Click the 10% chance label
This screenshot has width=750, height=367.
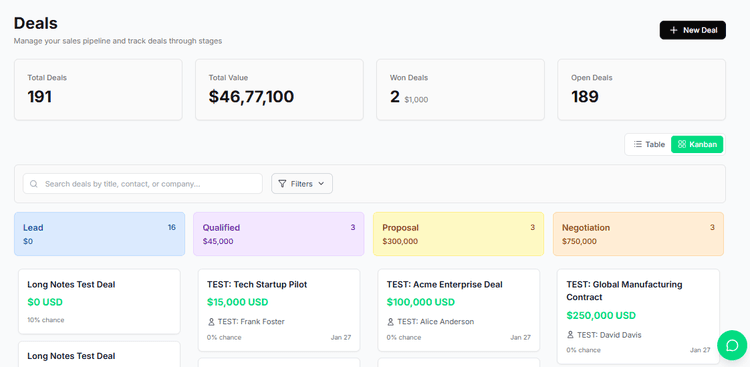tap(45, 320)
